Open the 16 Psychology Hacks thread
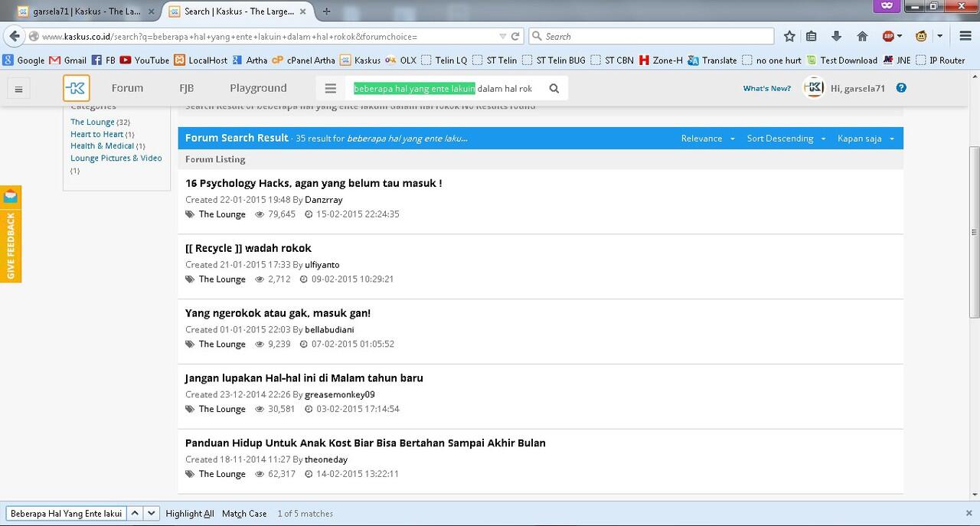This screenshot has width=980, height=526. pyautogui.click(x=313, y=183)
